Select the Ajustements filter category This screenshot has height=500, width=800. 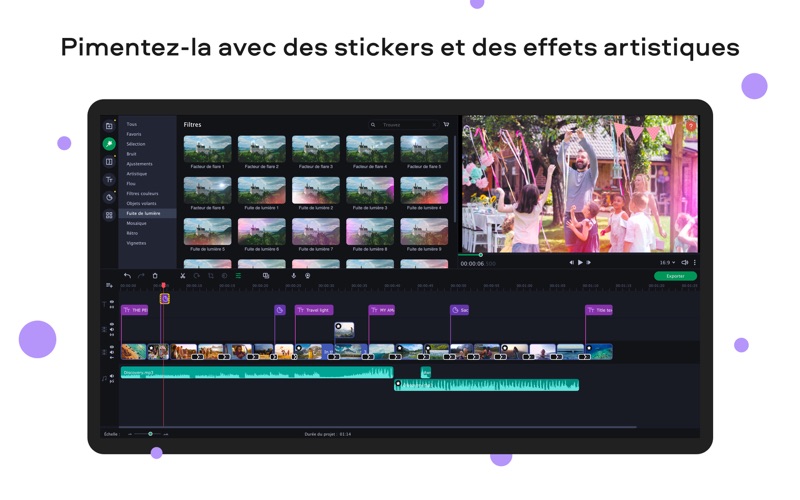tap(139, 164)
